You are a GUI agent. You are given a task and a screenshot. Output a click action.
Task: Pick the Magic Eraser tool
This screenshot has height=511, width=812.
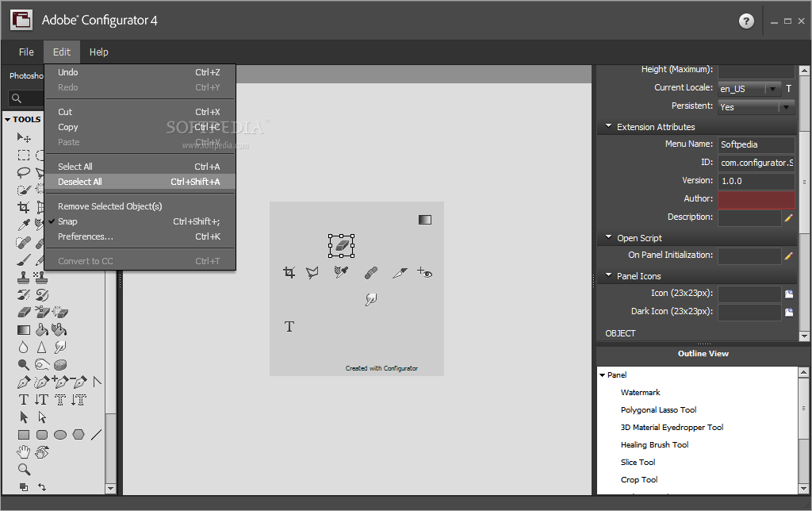click(x=60, y=312)
